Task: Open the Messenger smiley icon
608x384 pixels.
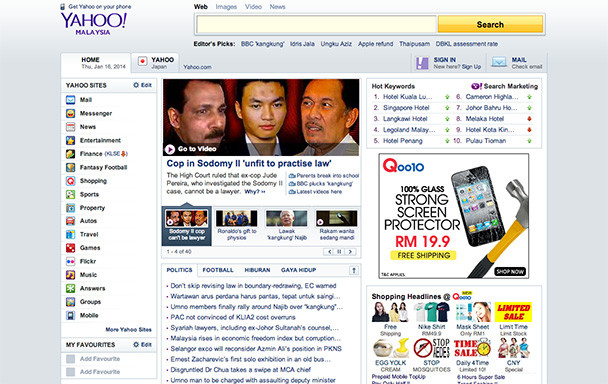Action: [70, 113]
